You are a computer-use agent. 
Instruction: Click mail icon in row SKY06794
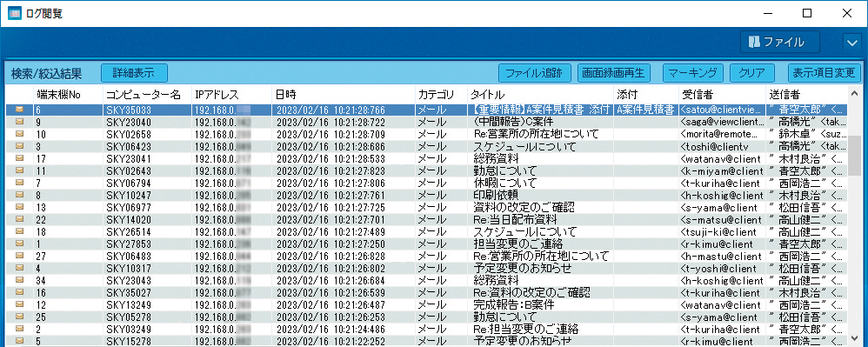coord(19,182)
